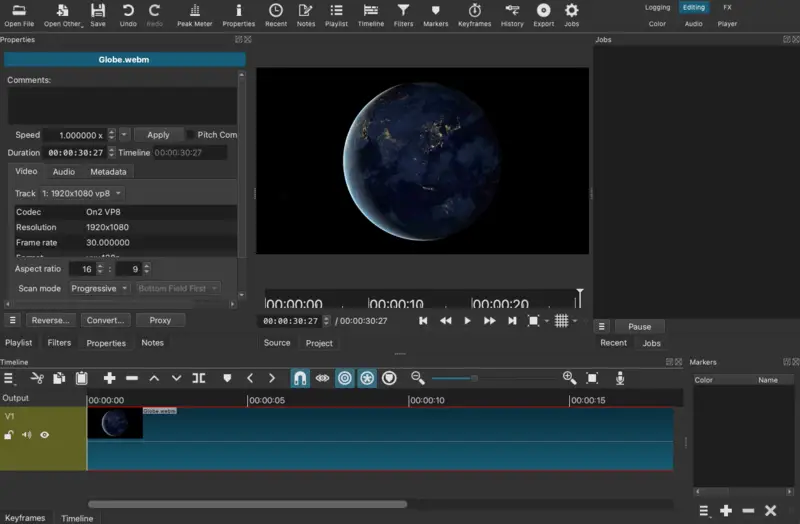Switch to the Audio properties tab
800x524 pixels.
[x=64, y=172]
